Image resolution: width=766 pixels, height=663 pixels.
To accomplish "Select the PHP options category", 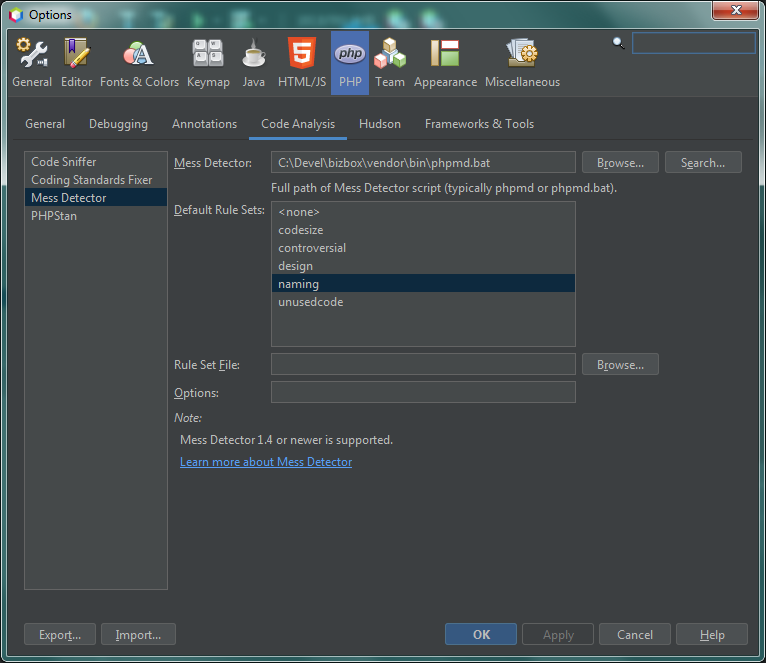I will point(350,64).
